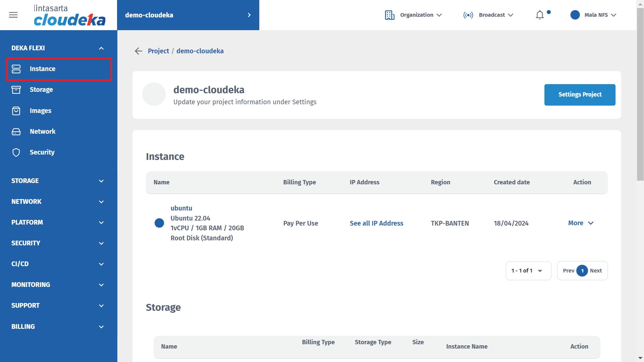
Task: Click the notification bell icon
Action: point(540,15)
